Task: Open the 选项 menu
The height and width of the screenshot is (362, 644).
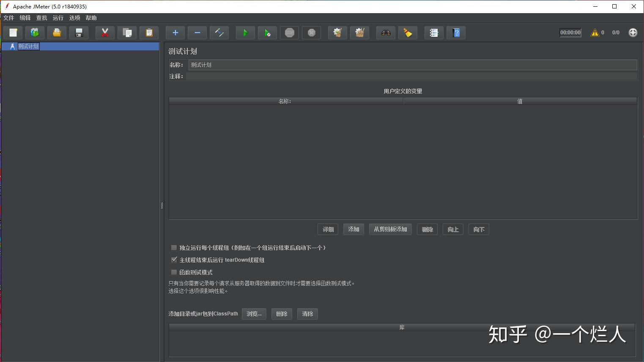Action: [x=74, y=18]
